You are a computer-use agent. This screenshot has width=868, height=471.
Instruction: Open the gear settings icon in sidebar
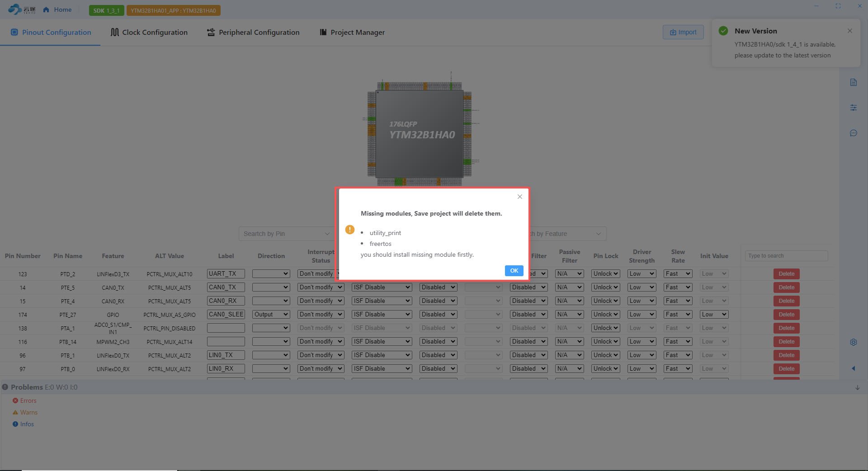pos(854,342)
